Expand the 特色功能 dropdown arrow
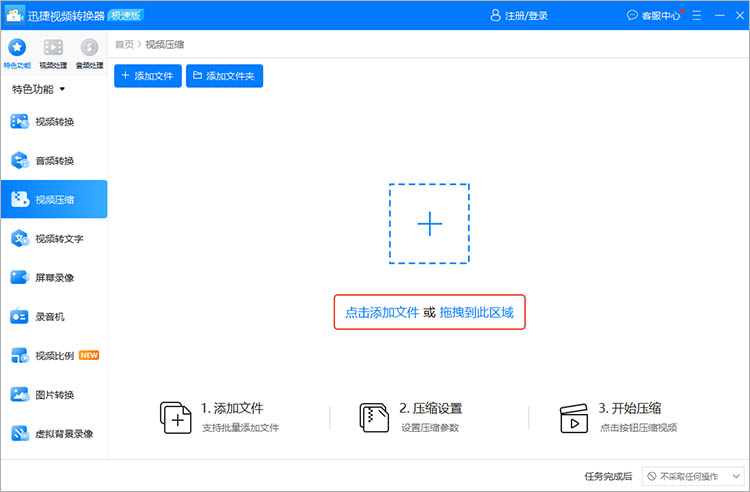750x492 pixels. pos(62,89)
